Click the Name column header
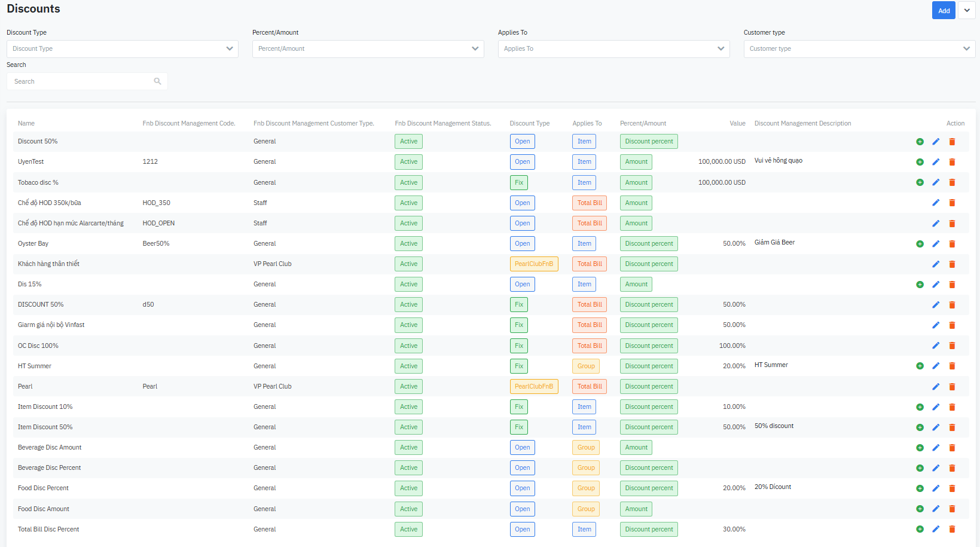This screenshot has width=980, height=547. pyautogui.click(x=26, y=123)
